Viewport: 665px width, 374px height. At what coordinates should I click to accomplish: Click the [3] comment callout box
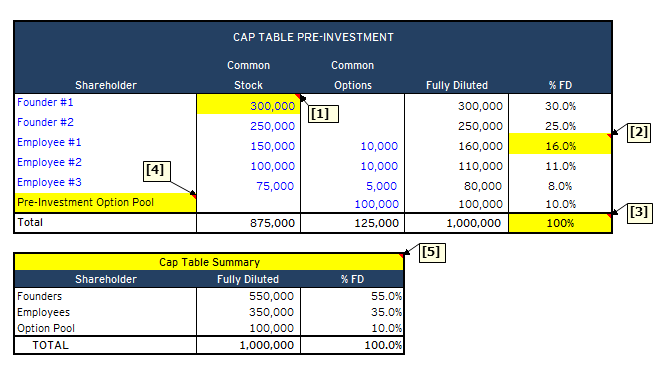639,212
